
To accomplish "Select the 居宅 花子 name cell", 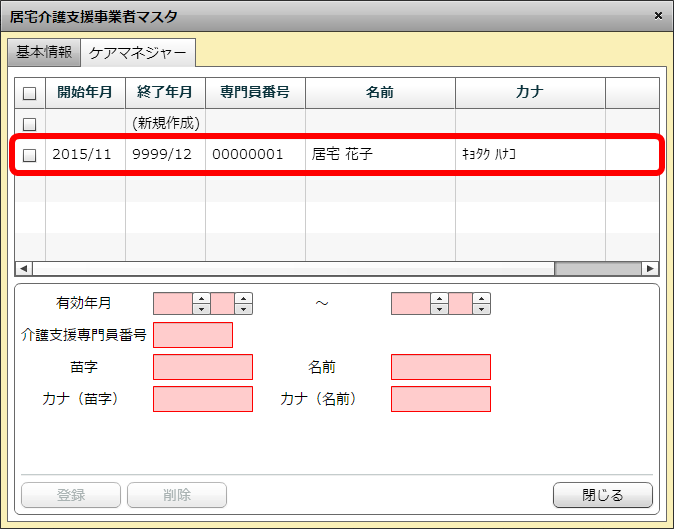I will click(x=380, y=155).
